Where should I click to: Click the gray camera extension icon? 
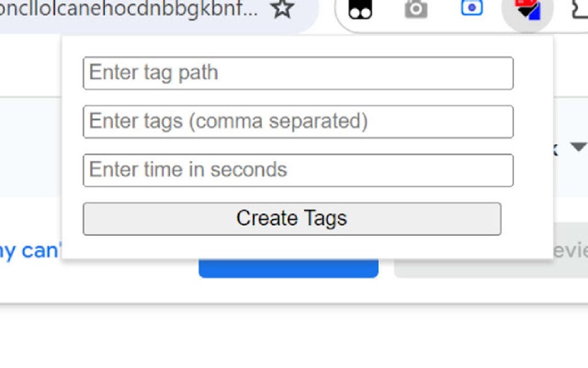[415, 9]
